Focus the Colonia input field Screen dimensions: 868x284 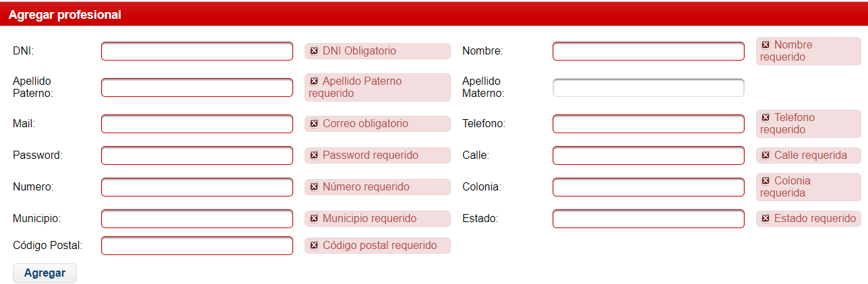[648, 187]
